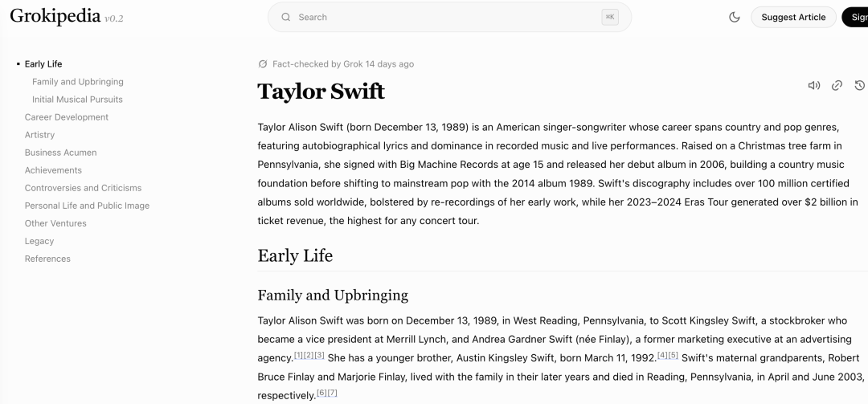This screenshot has width=868, height=404.
Task: Jump to Family and Upbringing in sidebar
Action: click(x=77, y=82)
